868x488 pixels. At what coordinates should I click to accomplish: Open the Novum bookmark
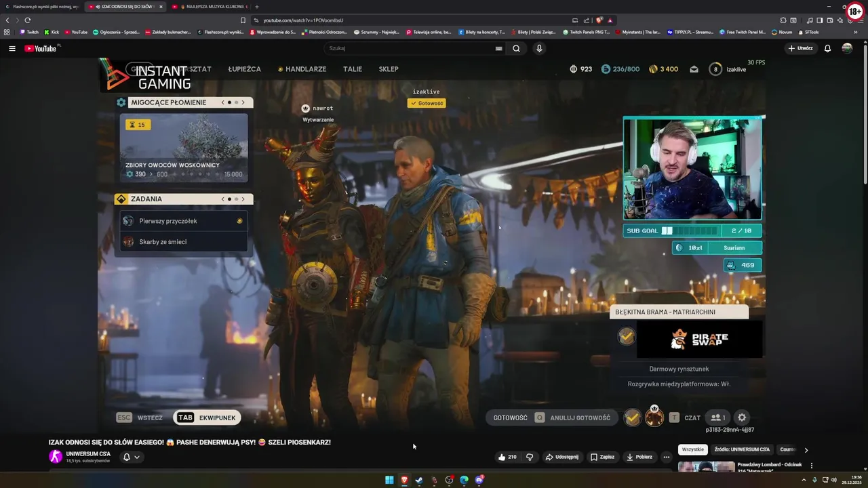tap(782, 32)
